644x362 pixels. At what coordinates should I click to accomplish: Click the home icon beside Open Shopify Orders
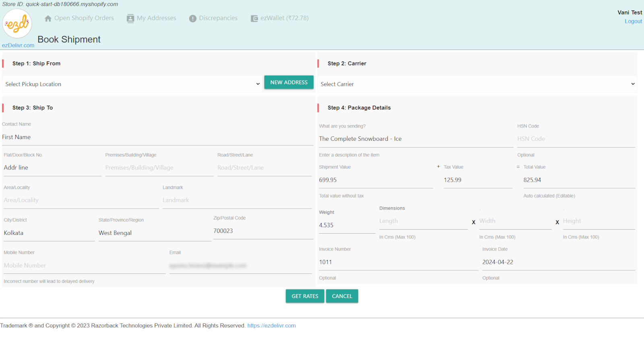48,19
